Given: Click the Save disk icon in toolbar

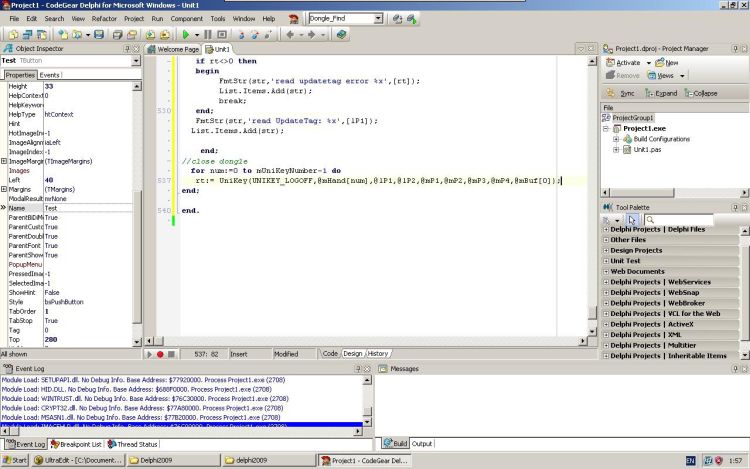Looking at the screenshot, I should point(99,34).
